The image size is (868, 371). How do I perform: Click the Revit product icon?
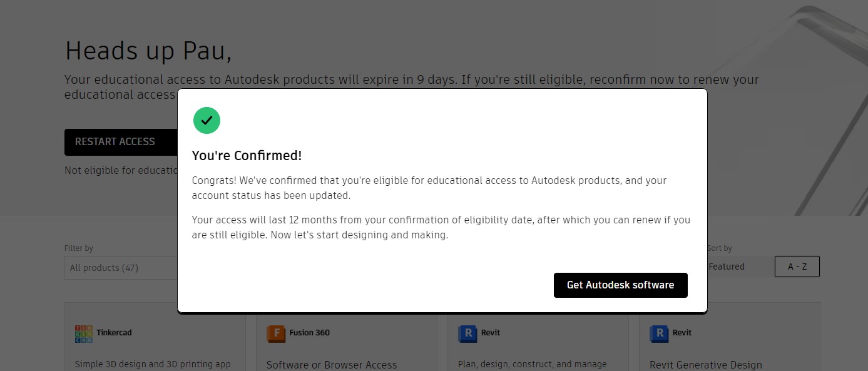coord(467,333)
